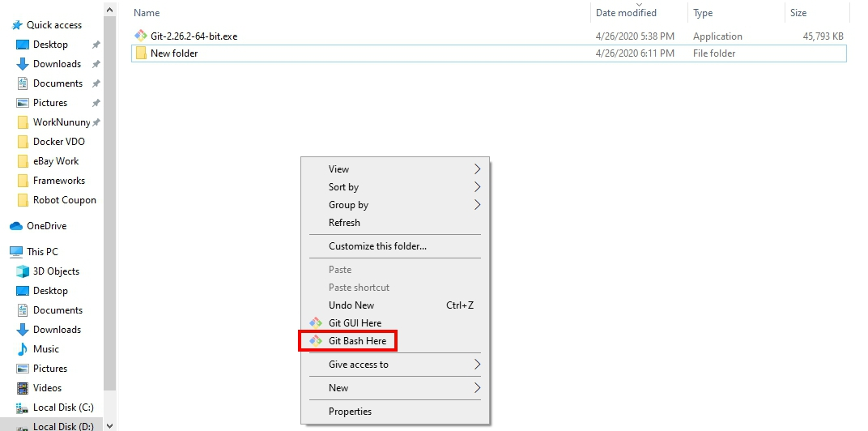Click the Pictures icon under This PC
Viewport: 868px width, 431px height.
(23, 369)
